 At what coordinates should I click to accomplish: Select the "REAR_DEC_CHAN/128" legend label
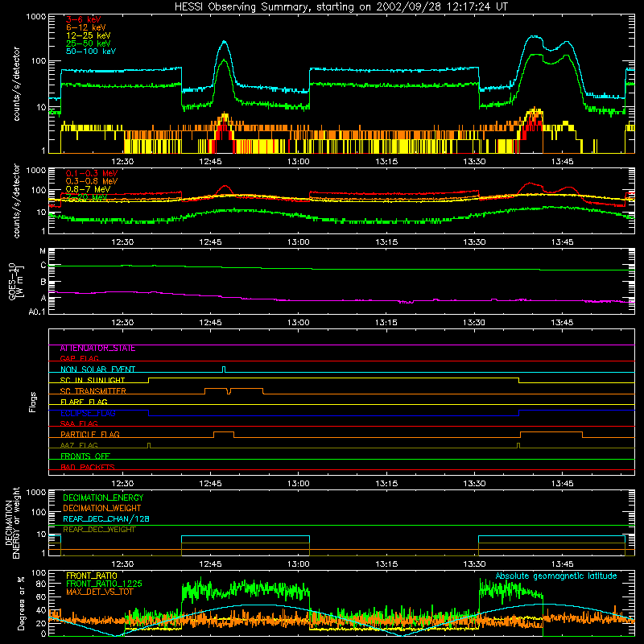point(106,518)
